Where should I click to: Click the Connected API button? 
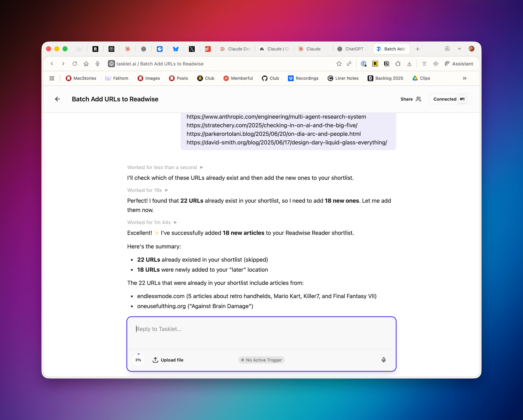tap(450, 99)
